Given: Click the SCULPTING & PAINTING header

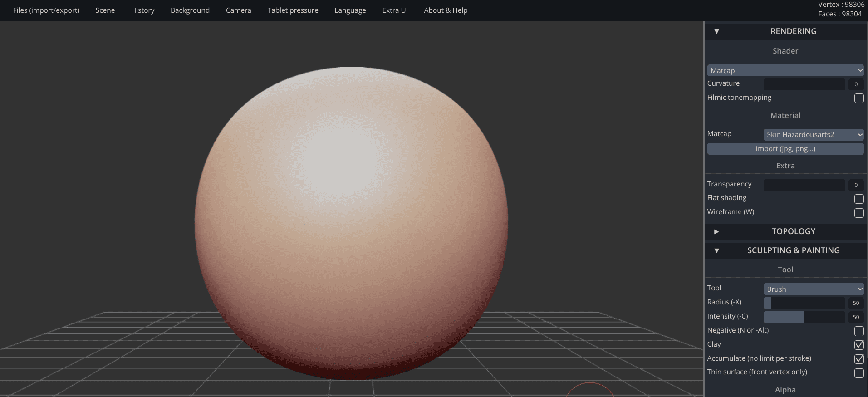Looking at the screenshot, I should (x=785, y=250).
